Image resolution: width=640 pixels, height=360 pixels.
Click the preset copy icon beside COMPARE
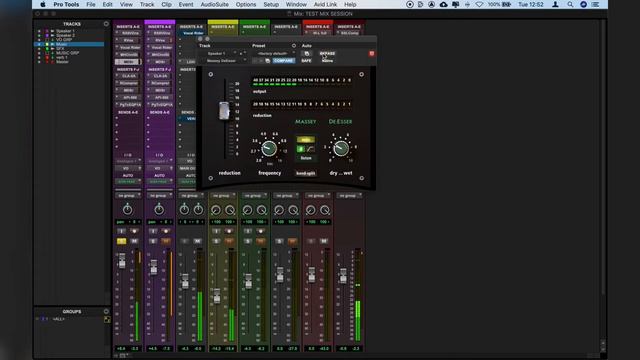click(x=267, y=61)
